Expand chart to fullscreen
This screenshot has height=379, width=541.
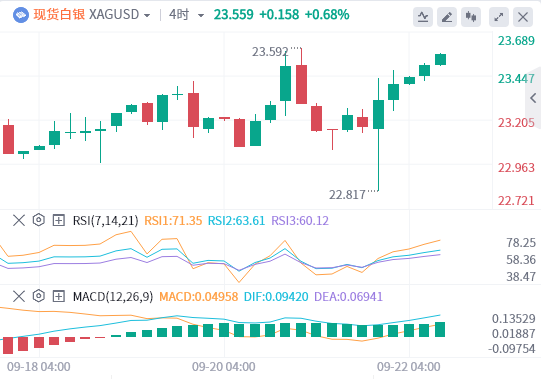click(499, 17)
